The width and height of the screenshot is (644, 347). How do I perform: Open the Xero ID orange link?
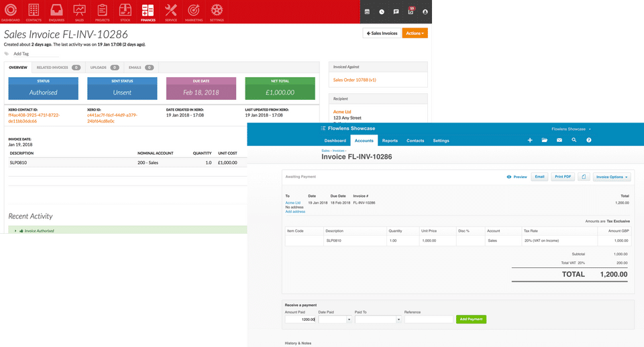[112, 118]
